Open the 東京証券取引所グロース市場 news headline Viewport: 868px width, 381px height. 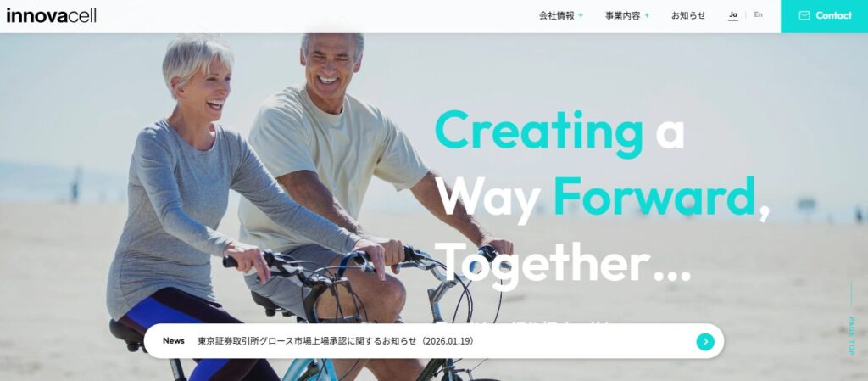coord(336,341)
